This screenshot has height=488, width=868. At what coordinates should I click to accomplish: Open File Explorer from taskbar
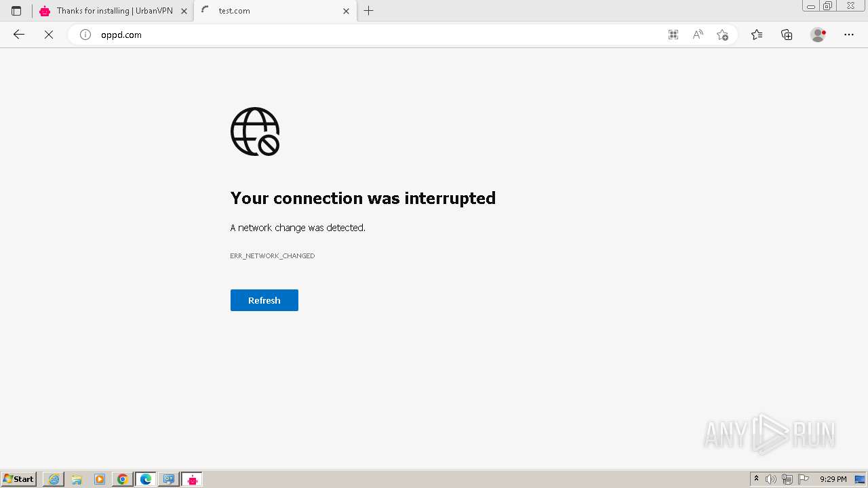77,479
